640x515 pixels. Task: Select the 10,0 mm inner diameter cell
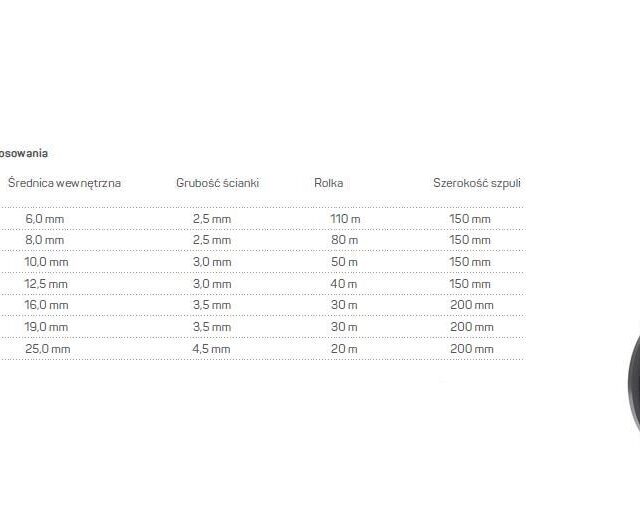46,262
